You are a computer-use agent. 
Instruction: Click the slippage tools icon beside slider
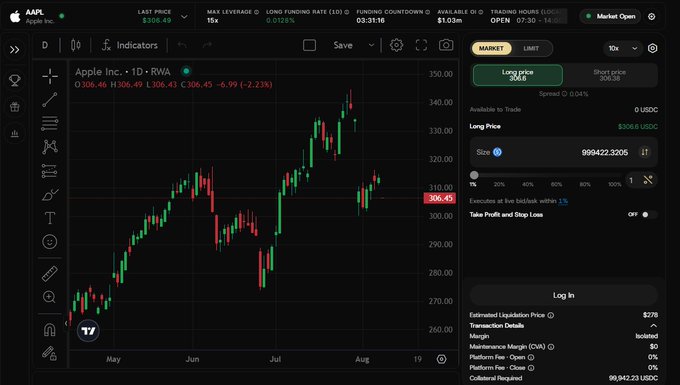(x=648, y=179)
